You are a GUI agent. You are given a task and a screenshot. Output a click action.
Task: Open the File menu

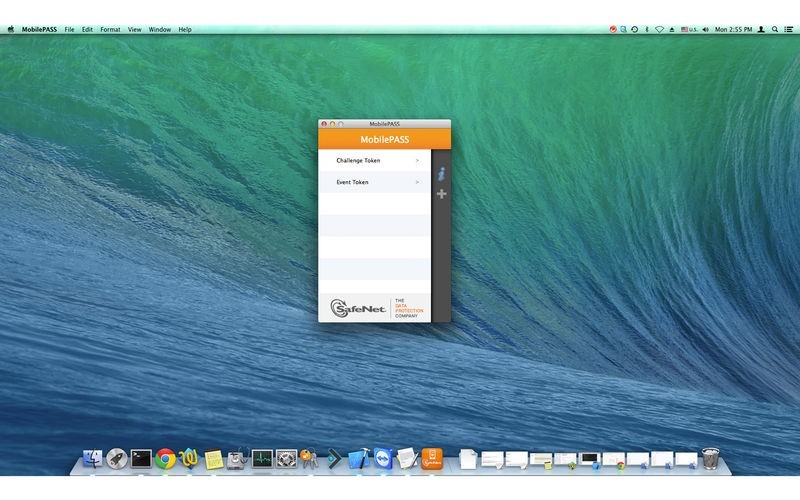(69, 30)
